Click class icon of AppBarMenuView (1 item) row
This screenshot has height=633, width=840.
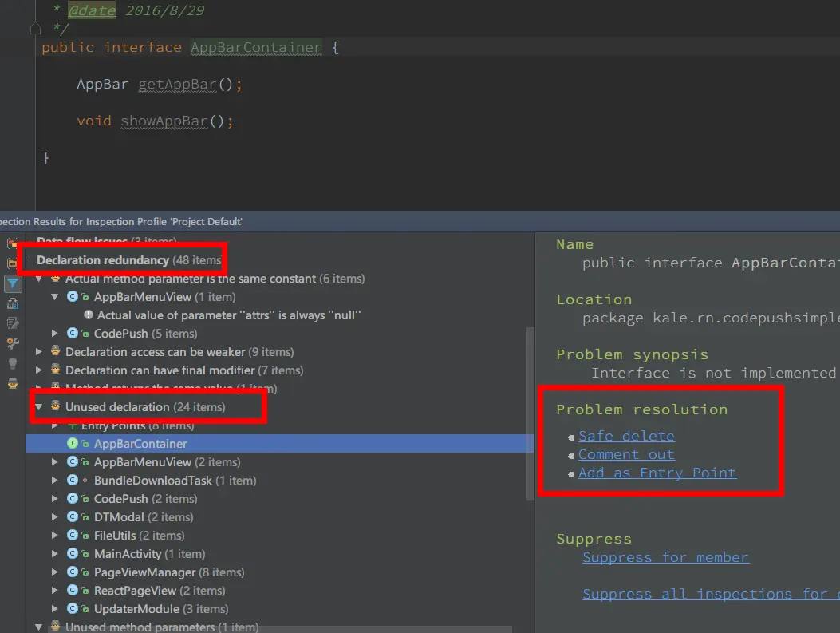[73, 296]
